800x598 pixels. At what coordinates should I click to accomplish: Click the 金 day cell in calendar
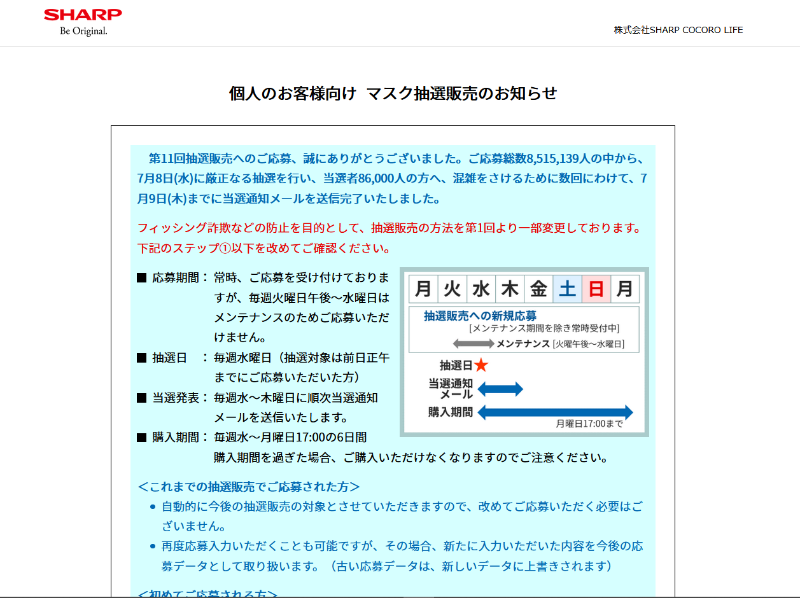click(538, 289)
